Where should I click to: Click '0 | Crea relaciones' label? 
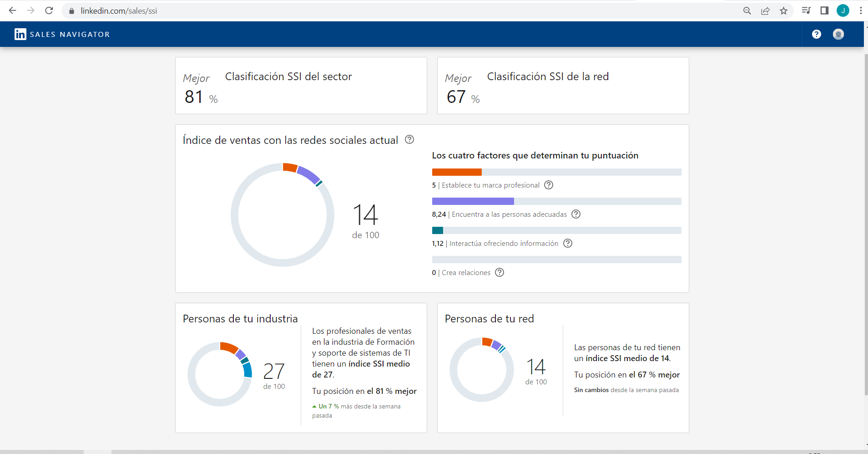click(461, 273)
